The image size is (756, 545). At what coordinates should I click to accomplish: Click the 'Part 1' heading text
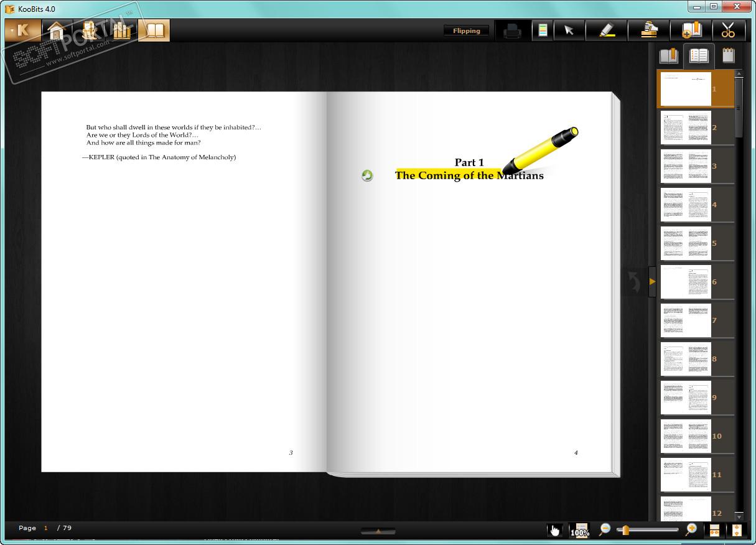[x=469, y=162]
